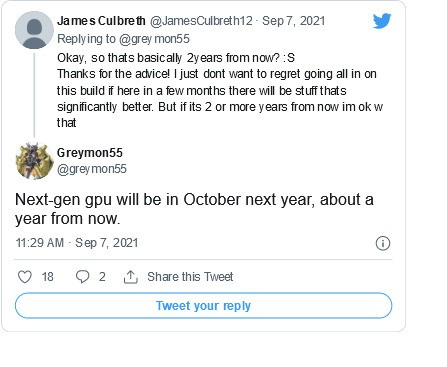Image resolution: width=447 pixels, height=367 pixels.
Task: Click the Twitter bird logo
Action: (382, 21)
